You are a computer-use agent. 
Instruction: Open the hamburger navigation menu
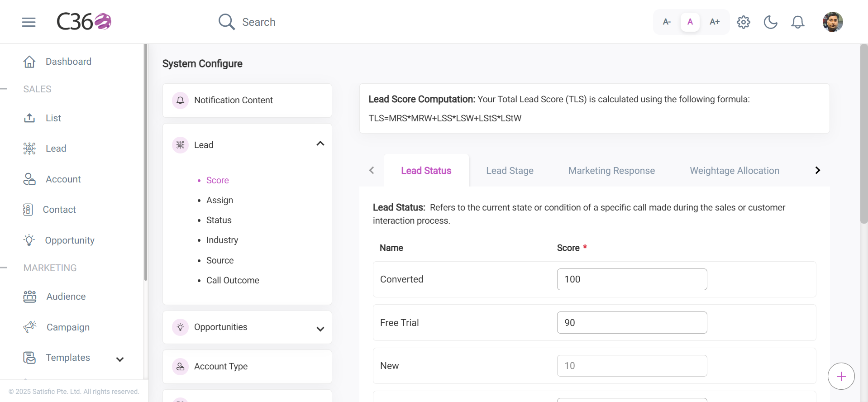tap(29, 22)
